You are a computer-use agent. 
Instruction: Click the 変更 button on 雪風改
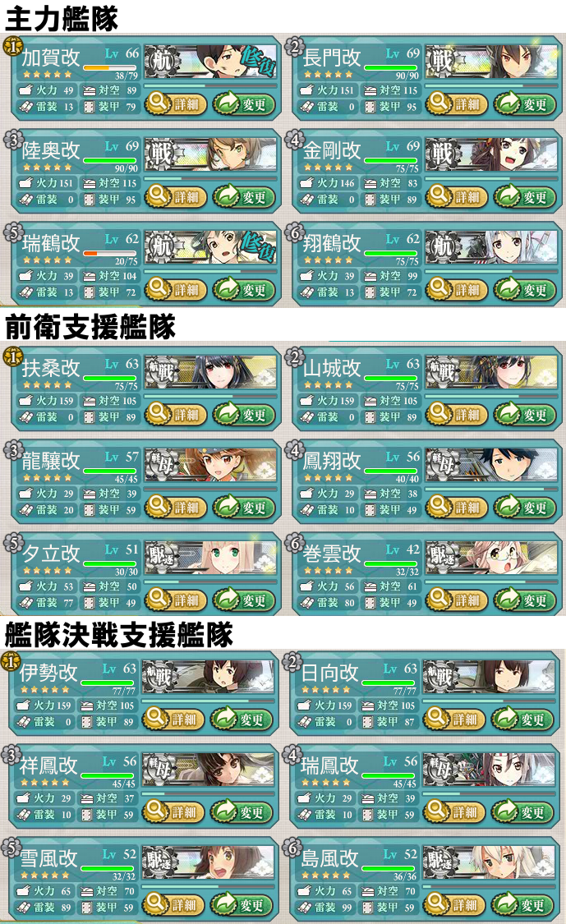(242, 905)
